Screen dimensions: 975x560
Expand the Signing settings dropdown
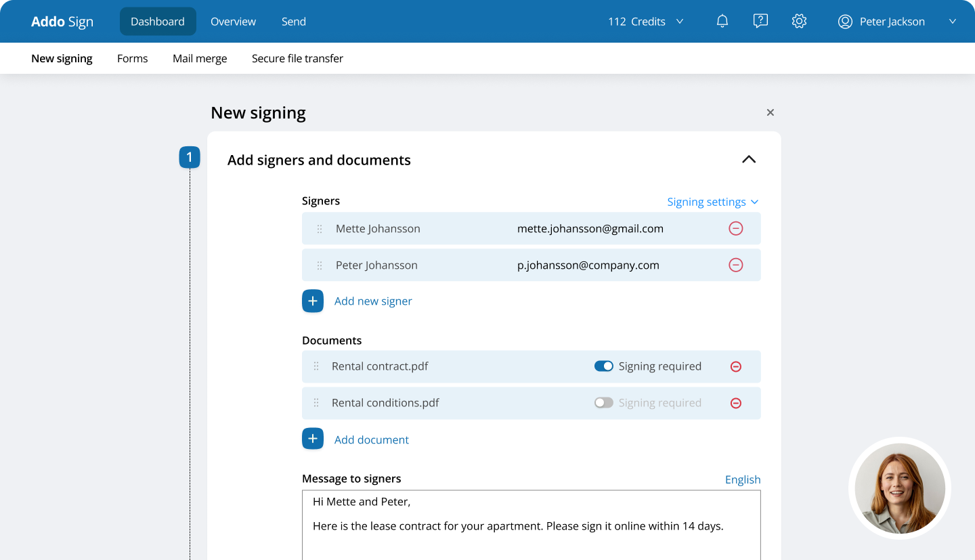point(713,202)
